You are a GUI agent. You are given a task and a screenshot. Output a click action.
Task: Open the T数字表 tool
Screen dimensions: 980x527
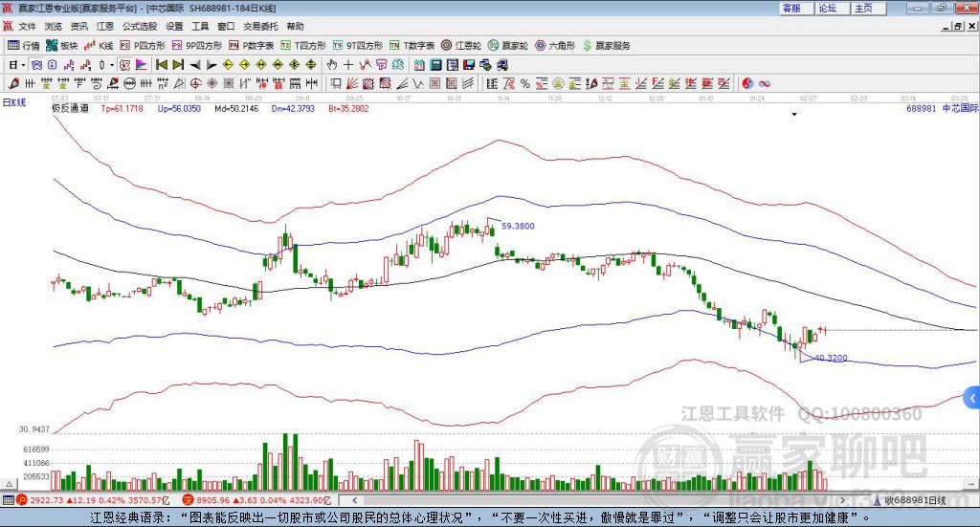[x=412, y=46]
